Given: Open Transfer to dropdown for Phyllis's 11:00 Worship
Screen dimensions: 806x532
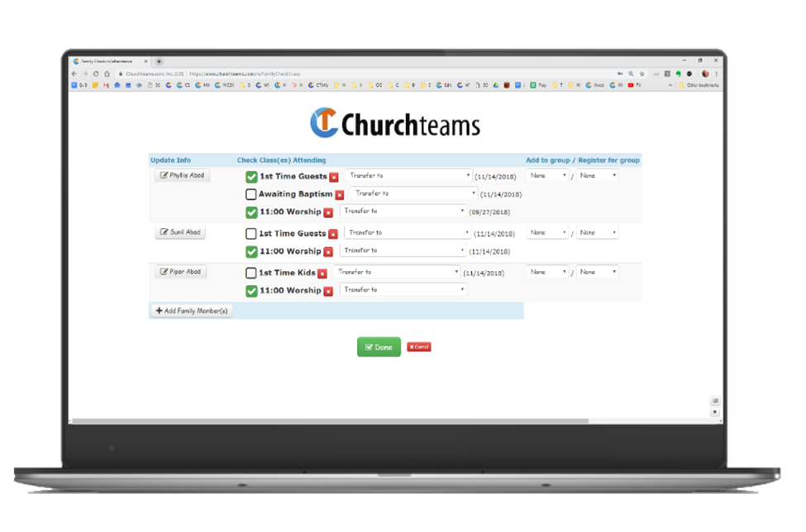Looking at the screenshot, I should coord(403,211).
